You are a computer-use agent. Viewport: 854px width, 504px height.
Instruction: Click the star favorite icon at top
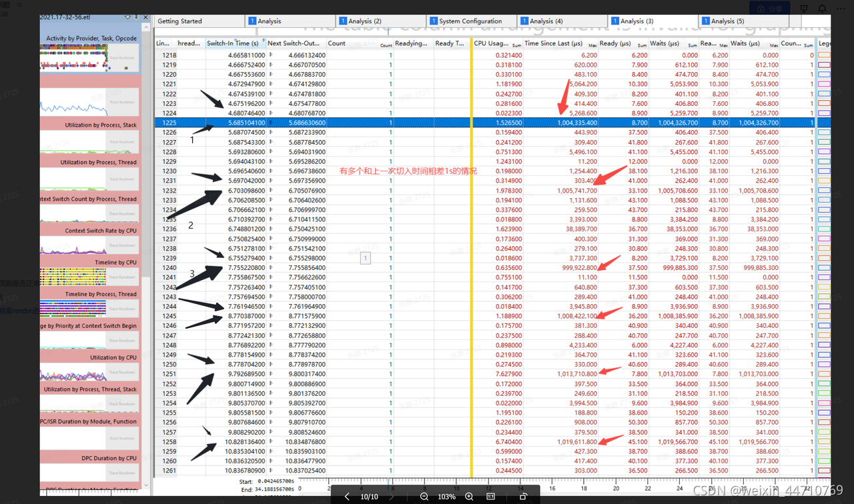point(19,4)
